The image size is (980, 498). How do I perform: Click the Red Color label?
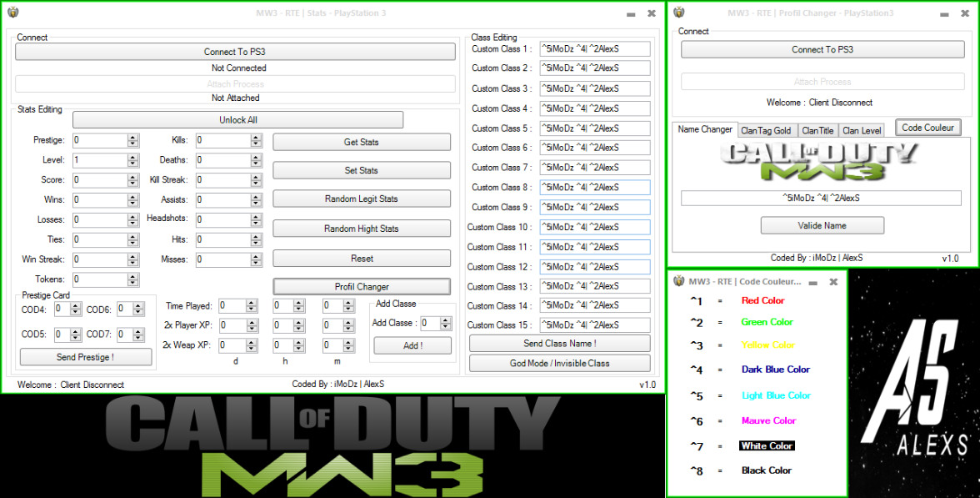[762, 301]
